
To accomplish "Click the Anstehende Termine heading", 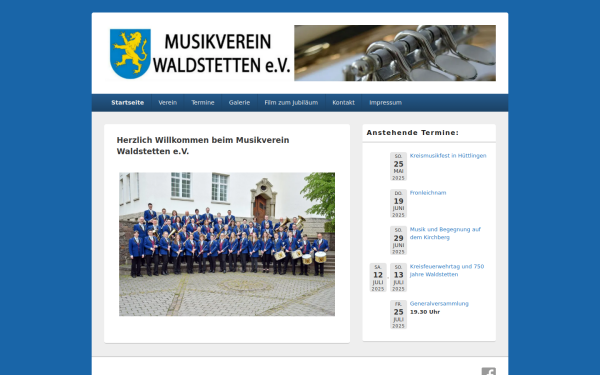I will click(412, 133).
